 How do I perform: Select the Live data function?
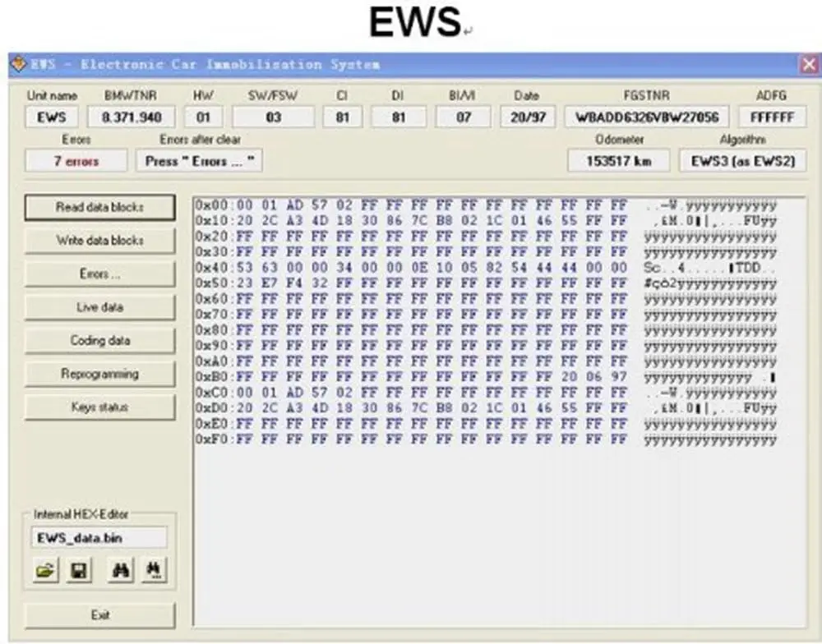[99, 307]
